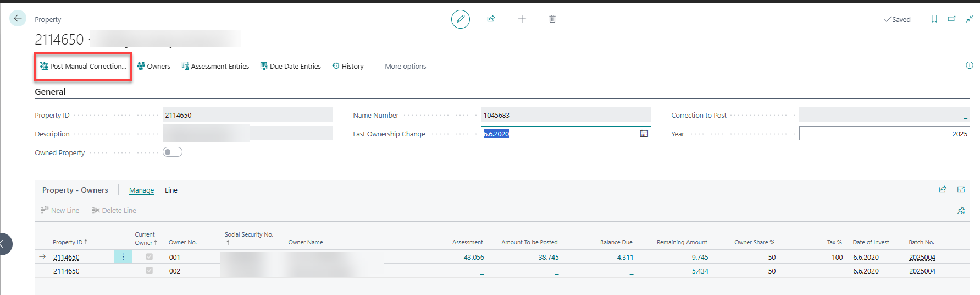Open Batch No. link 2025004 in first row

coord(922,257)
